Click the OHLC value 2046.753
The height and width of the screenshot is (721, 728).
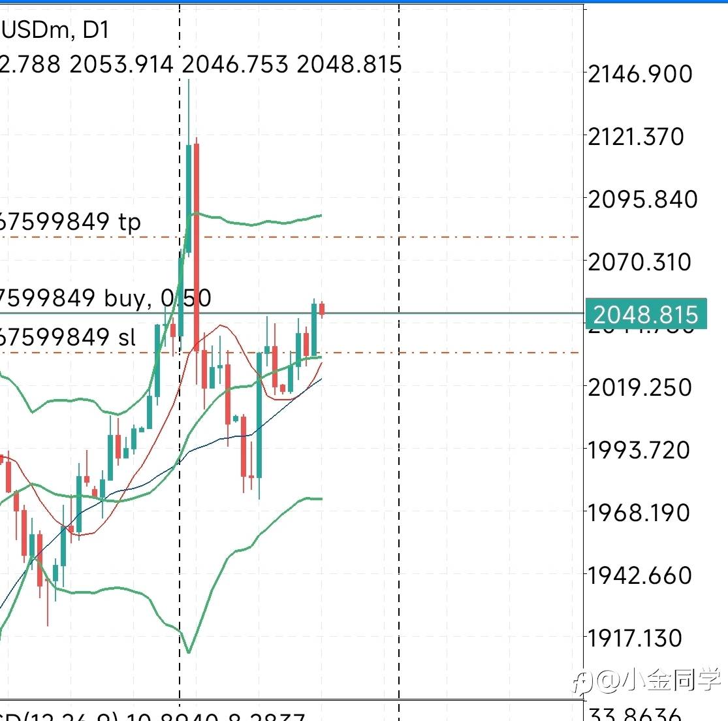click(235, 64)
